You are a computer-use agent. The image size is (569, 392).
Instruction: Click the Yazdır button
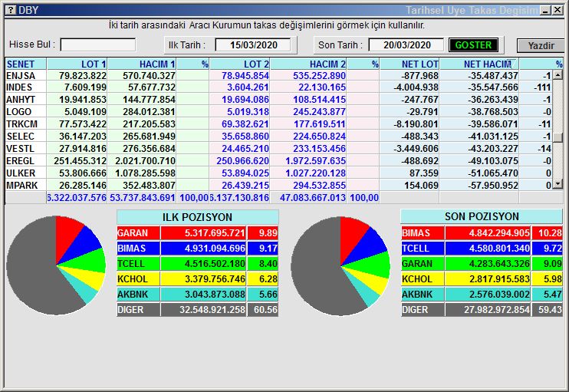tap(540, 45)
